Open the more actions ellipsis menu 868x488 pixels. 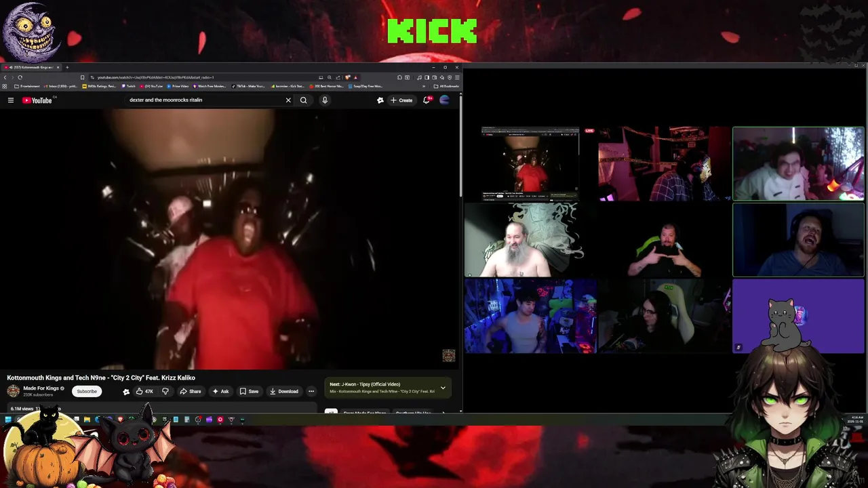coord(311,391)
